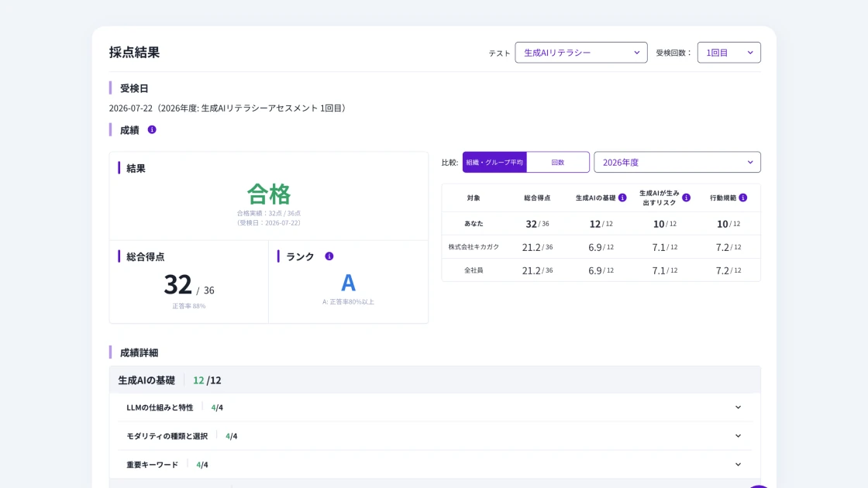This screenshot has width=868, height=488.
Task: Click 全社員's 7.2/12 行動規範 score
Action: [728, 270]
